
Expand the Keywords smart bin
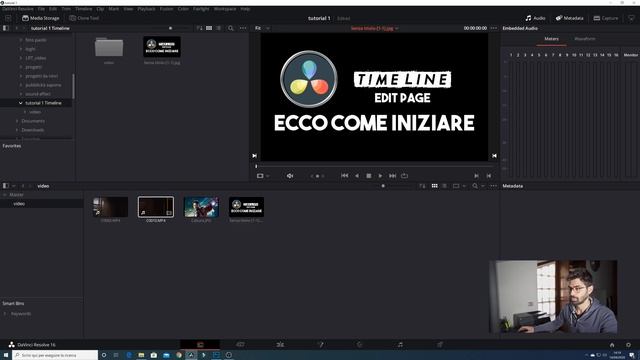[x=5, y=313]
